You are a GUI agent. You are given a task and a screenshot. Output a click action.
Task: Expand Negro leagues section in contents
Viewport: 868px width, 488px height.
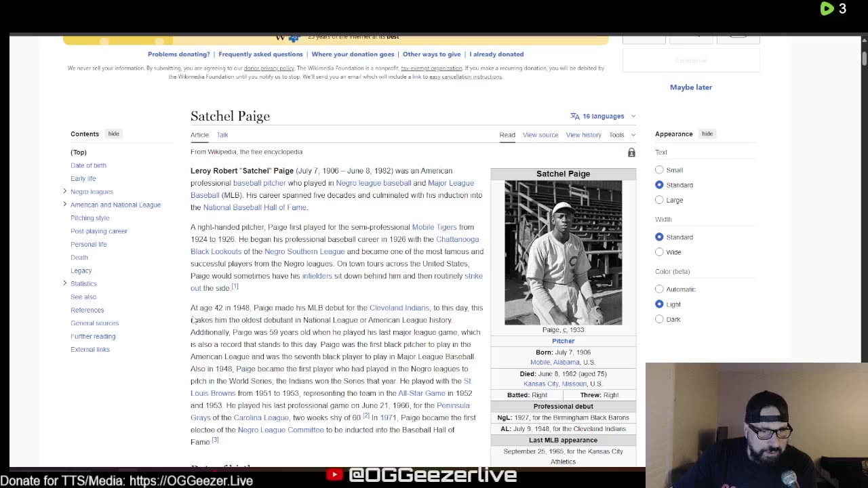pyautogui.click(x=65, y=191)
